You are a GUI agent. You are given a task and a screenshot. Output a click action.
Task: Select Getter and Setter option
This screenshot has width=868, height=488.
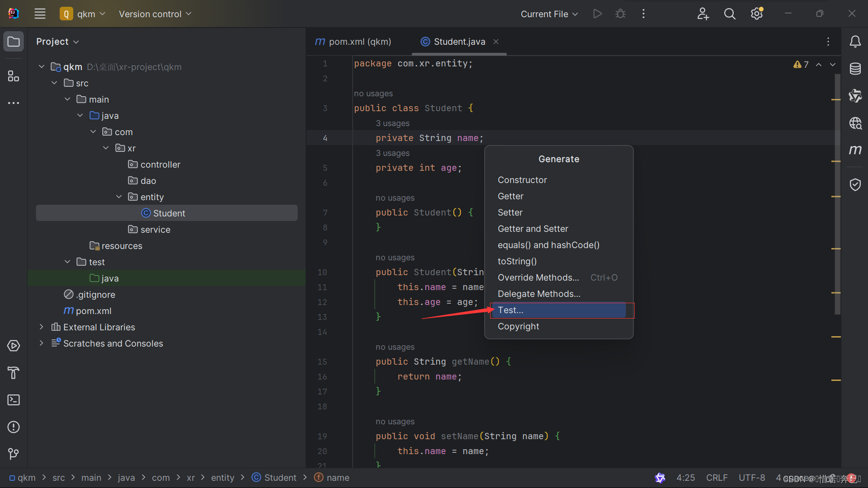[559, 229]
